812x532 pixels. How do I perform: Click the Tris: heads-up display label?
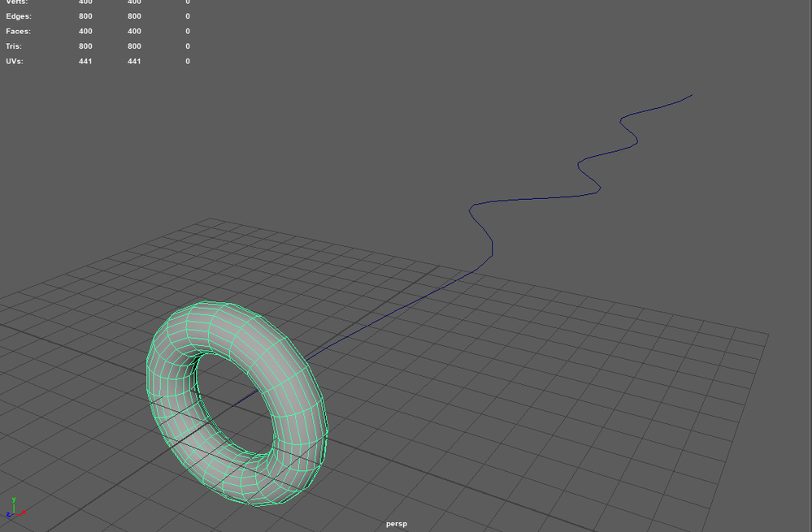pos(14,46)
